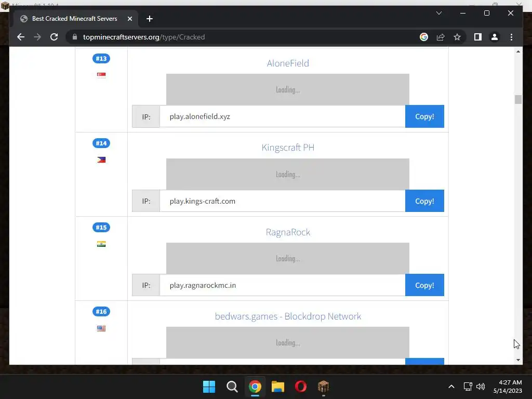Image resolution: width=532 pixels, height=399 pixels.
Task: Select the Best Cracked Minecraft Servers tab
Action: pos(74,19)
